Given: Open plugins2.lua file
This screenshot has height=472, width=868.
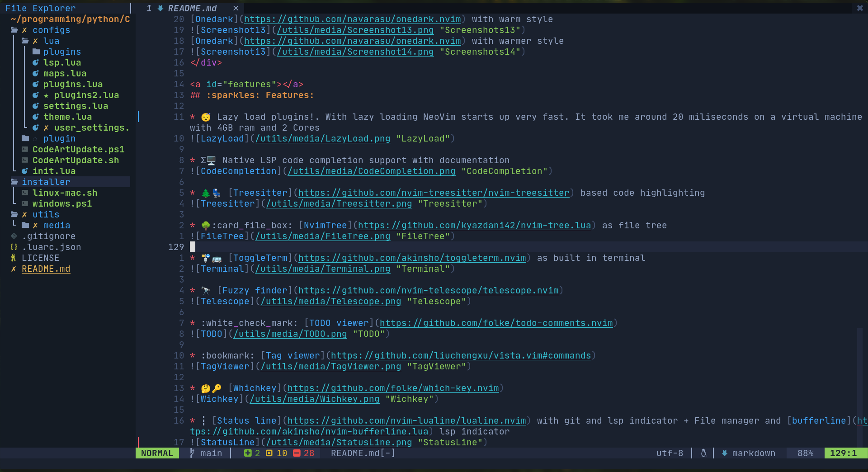Looking at the screenshot, I should pos(86,95).
